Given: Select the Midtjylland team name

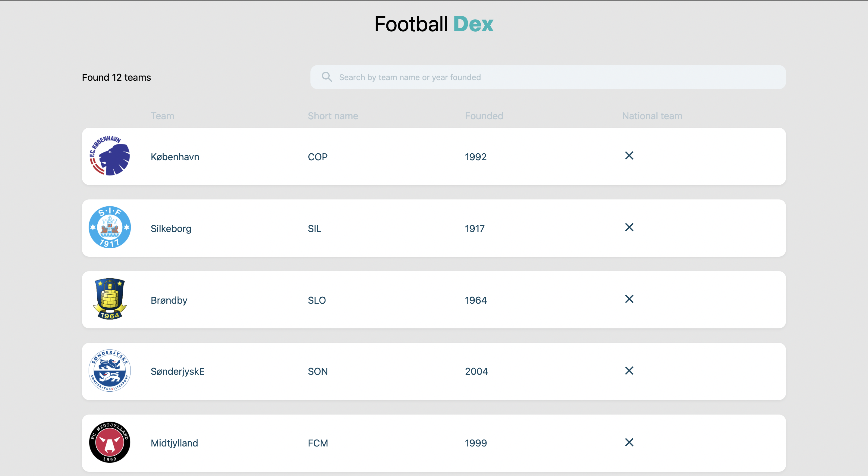Looking at the screenshot, I should 174,443.
